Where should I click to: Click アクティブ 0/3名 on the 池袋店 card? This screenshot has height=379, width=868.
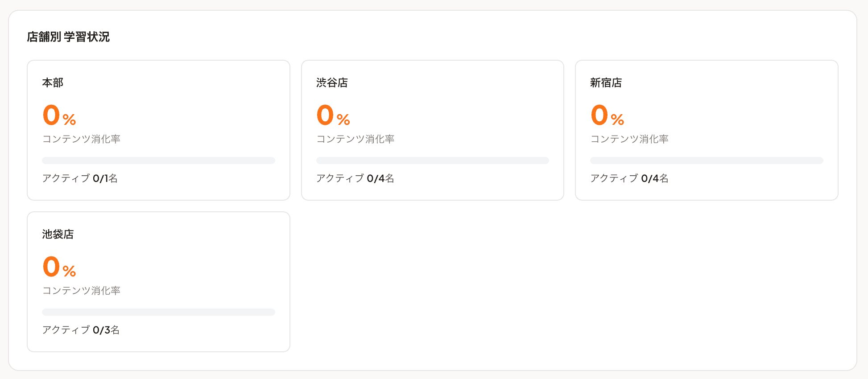[79, 330]
